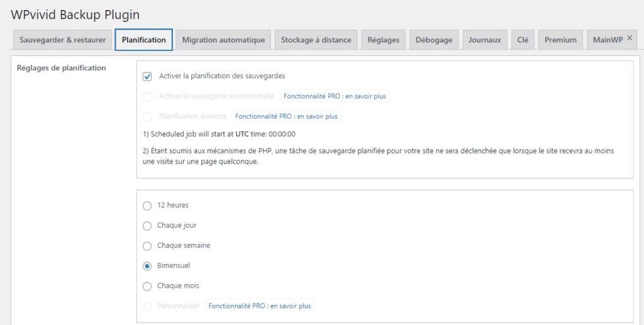Screen dimensions: 644x325
Task: Switch to the Premium tab
Action: click(560, 40)
